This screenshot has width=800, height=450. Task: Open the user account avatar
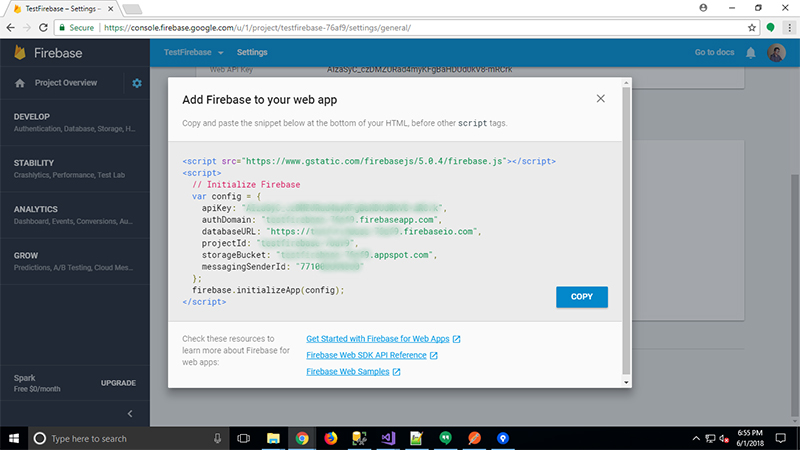click(777, 52)
